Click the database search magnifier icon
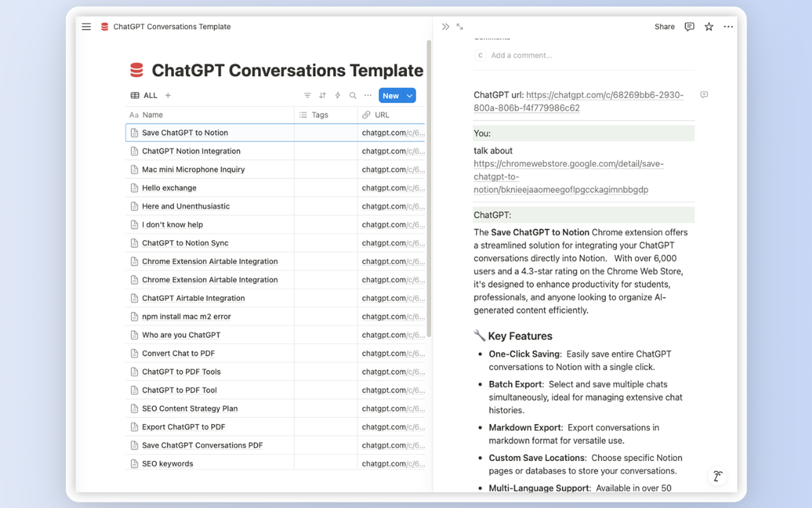 point(353,95)
